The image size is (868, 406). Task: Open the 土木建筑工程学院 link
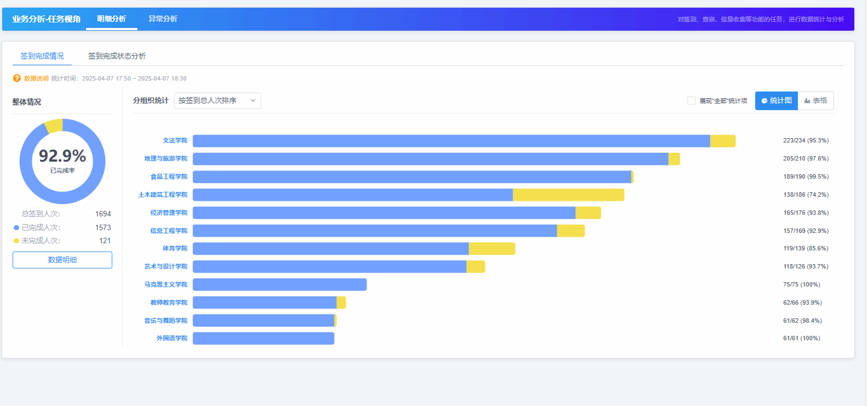coord(163,195)
